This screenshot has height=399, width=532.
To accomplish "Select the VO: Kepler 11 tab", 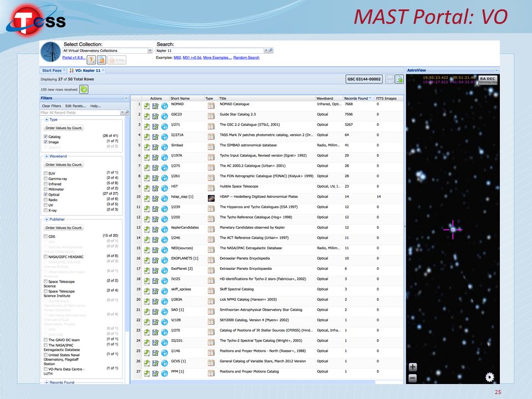I will click(x=87, y=70).
